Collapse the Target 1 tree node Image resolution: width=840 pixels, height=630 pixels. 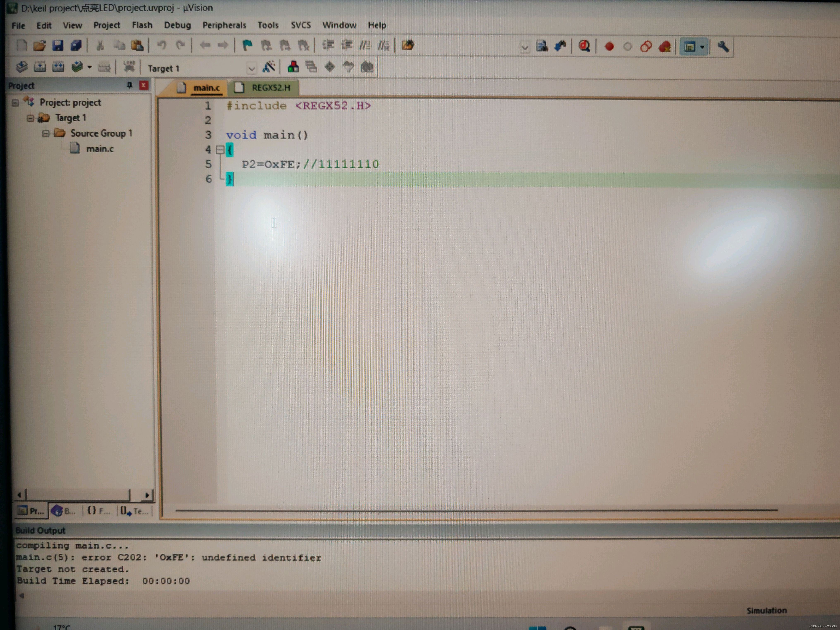click(30, 118)
